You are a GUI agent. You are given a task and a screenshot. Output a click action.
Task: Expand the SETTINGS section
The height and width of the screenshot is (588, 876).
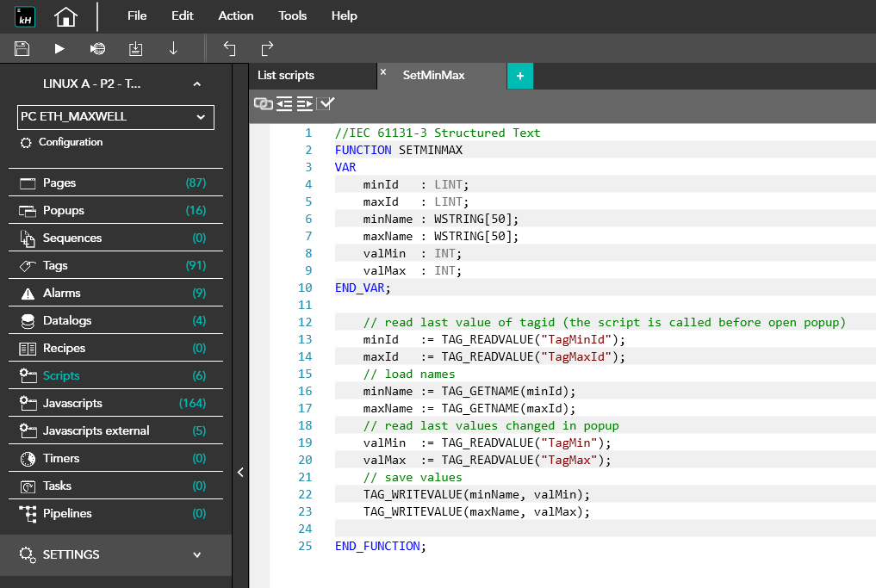point(196,555)
